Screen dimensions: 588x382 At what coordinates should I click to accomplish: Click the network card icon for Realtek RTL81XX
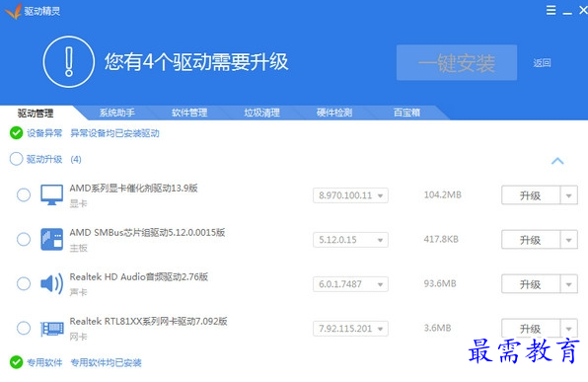[x=51, y=329]
